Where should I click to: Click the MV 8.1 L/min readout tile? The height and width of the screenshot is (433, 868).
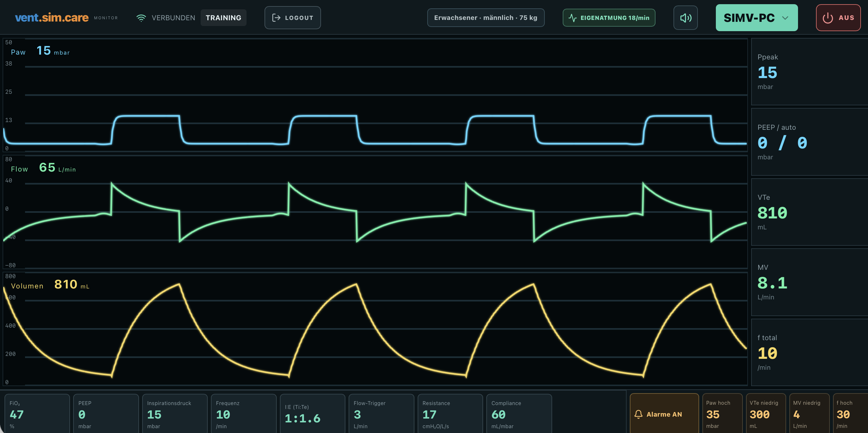point(810,282)
